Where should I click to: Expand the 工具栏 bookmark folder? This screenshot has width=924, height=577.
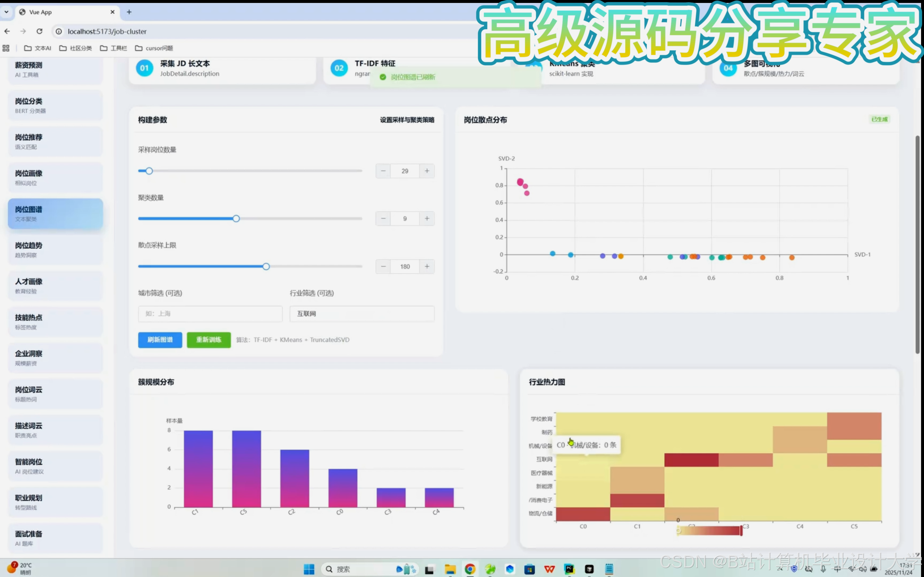click(x=113, y=48)
